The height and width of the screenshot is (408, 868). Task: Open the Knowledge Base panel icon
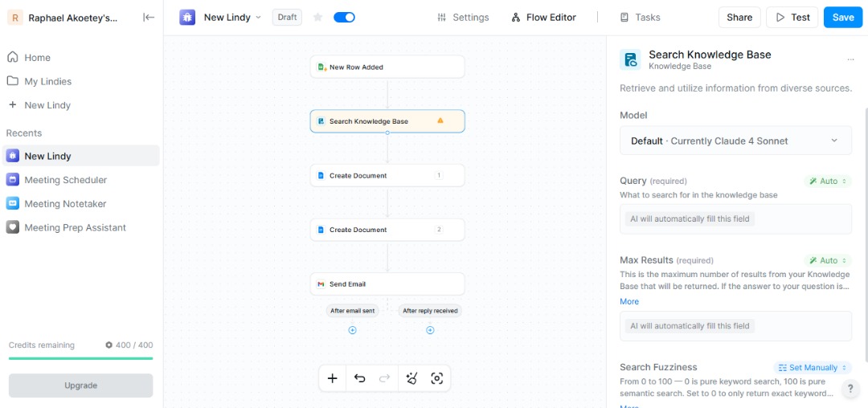630,59
